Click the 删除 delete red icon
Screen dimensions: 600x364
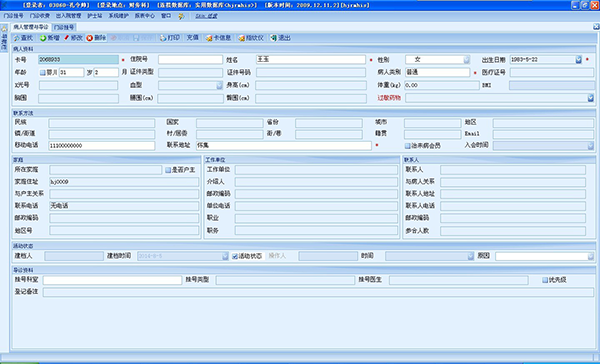click(90, 38)
